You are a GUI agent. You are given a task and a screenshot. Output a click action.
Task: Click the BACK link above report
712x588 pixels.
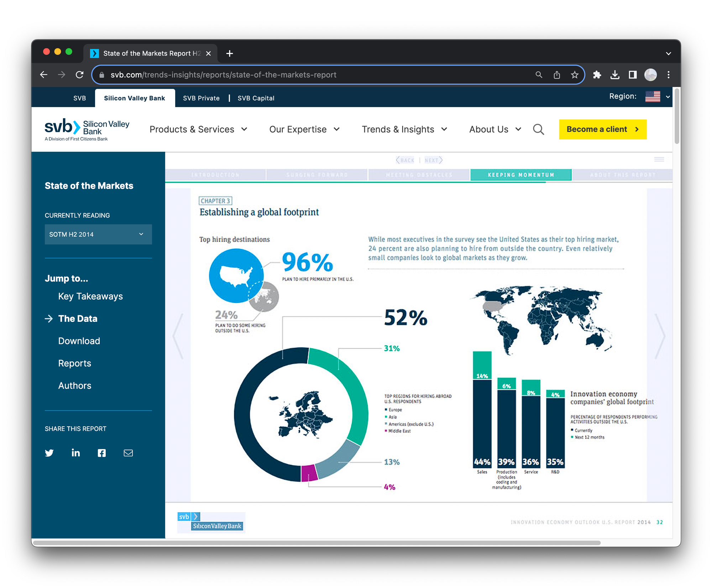coord(405,160)
